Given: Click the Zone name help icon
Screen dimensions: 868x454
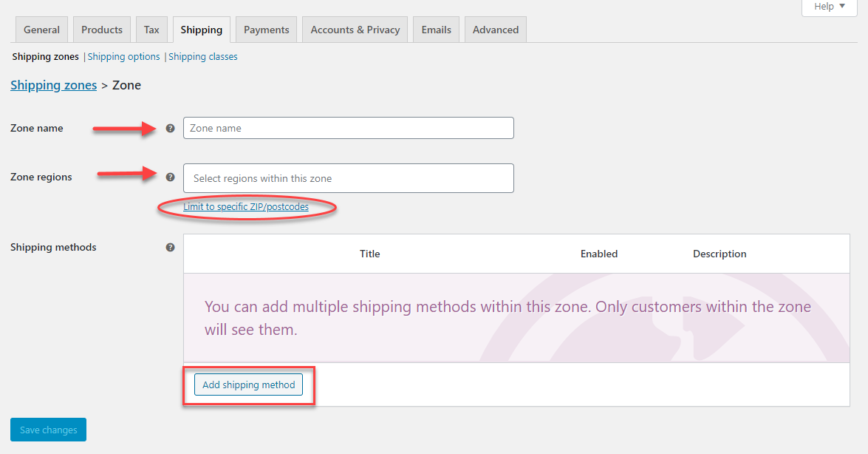Looking at the screenshot, I should point(171,128).
